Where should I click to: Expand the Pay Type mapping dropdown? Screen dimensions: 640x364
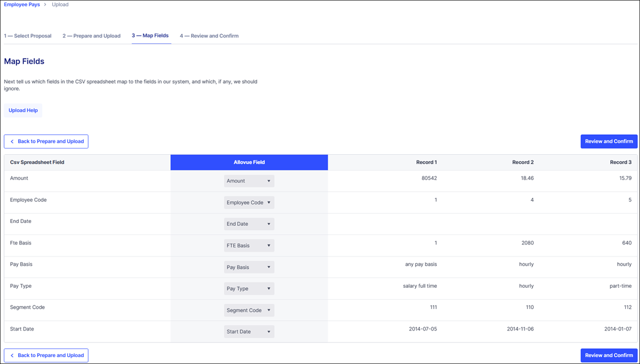pyautogui.click(x=249, y=289)
